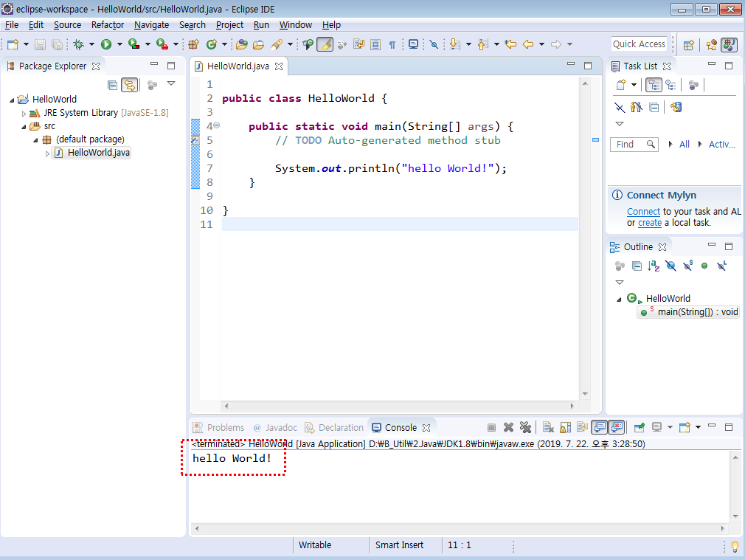Viewport: 745px width, 560px height.
Task: Toggle Sort alphabetically in Outline
Action: pos(654,266)
